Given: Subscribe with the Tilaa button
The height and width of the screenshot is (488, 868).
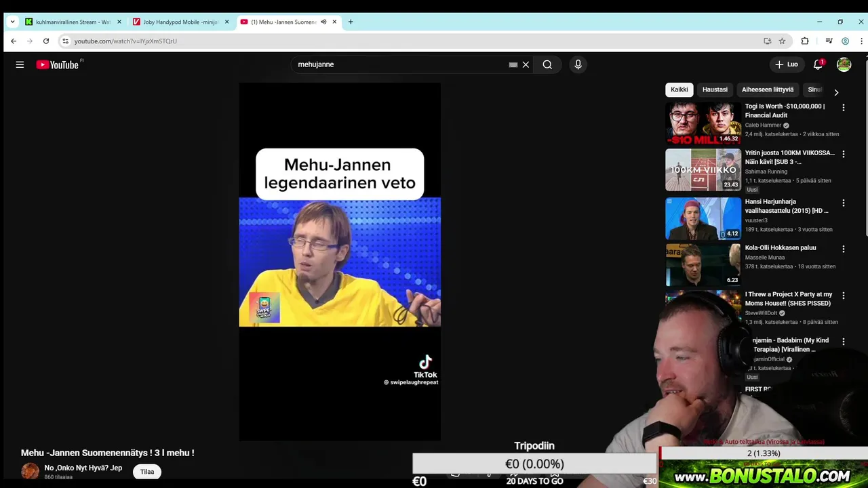Looking at the screenshot, I should pyautogui.click(x=147, y=472).
